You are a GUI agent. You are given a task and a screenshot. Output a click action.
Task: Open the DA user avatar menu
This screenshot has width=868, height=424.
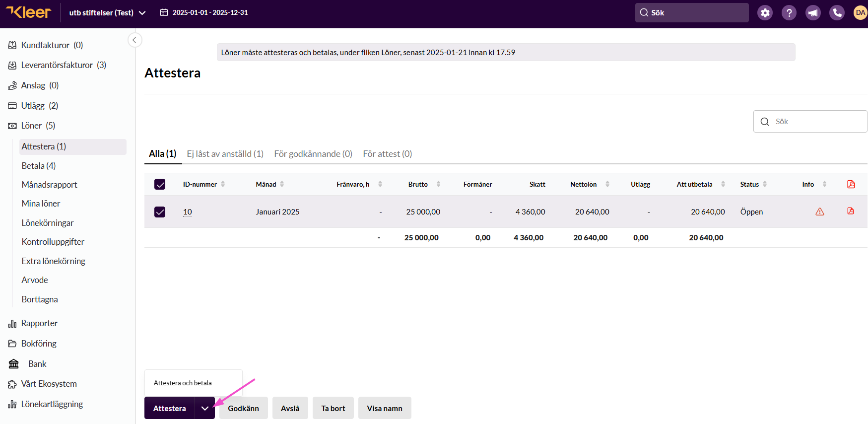coord(860,13)
